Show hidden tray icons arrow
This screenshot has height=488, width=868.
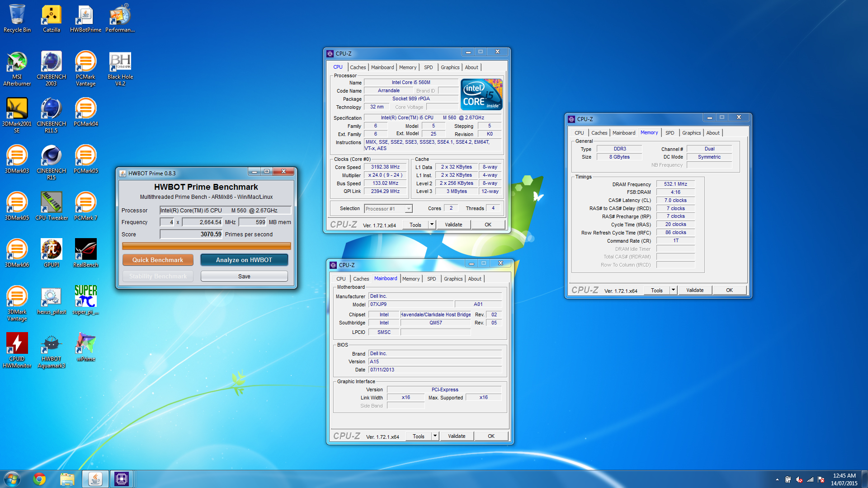pyautogui.click(x=777, y=479)
